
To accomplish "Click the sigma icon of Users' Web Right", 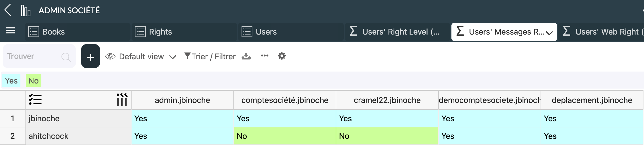I will (x=567, y=31).
